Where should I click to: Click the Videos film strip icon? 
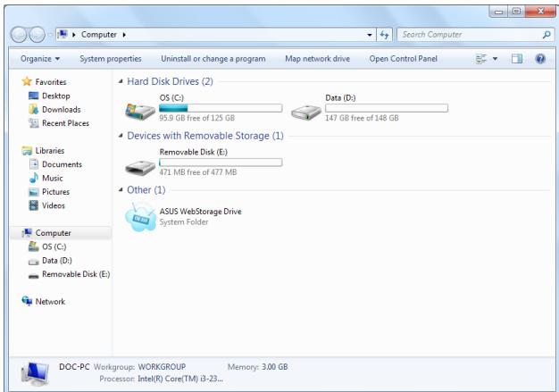click(x=34, y=205)
